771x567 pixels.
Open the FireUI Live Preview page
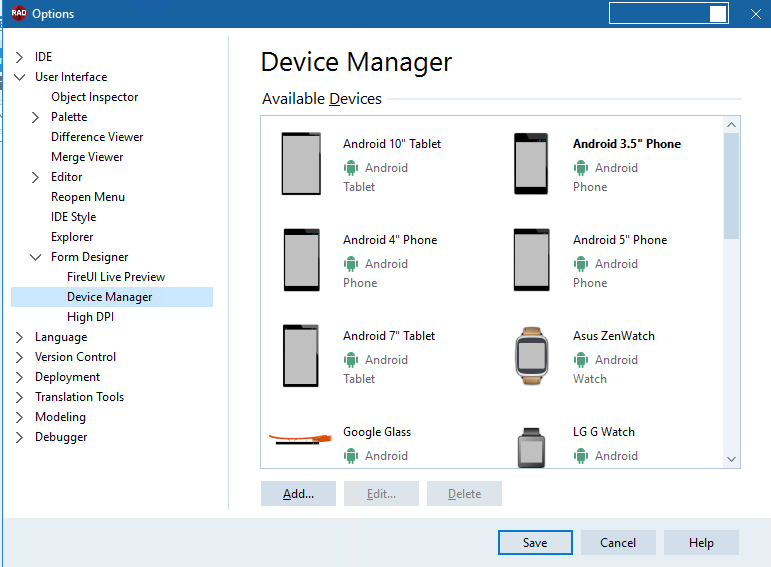coord(116,277)
